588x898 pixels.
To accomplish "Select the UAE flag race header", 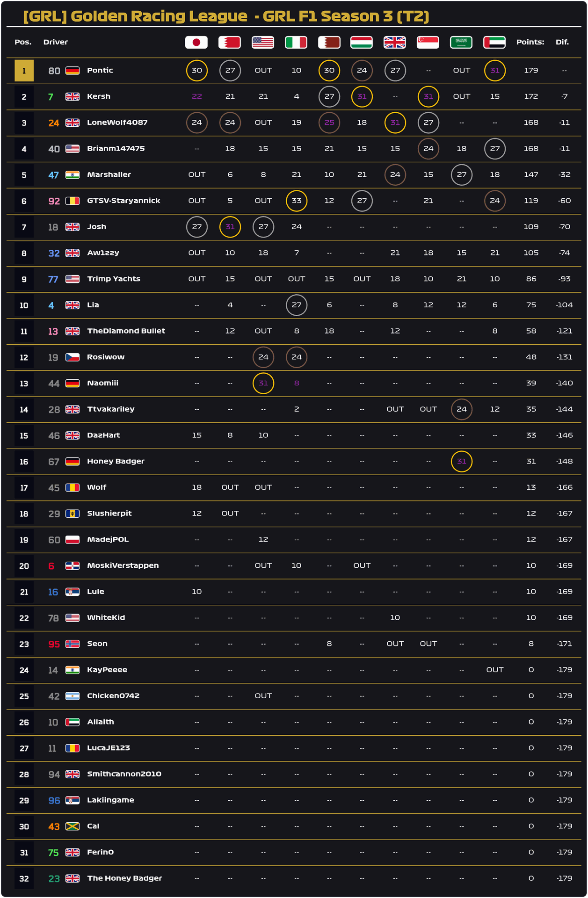I will pos(494,43).
